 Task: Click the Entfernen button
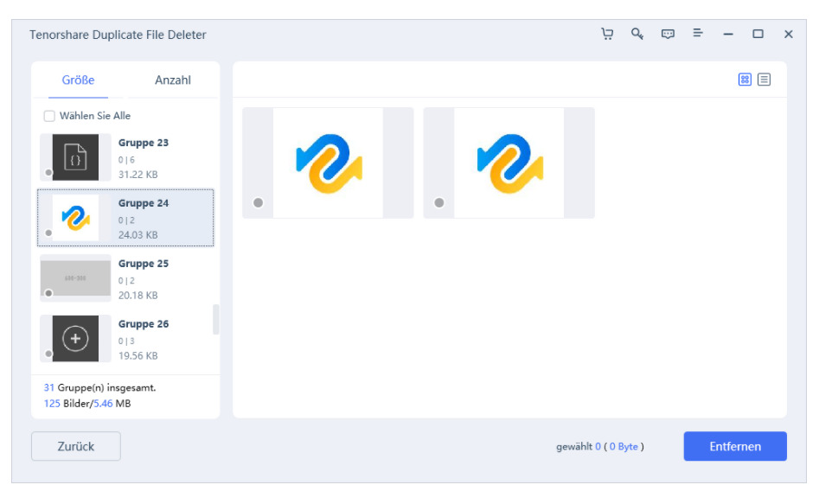(x=735, y=446)
